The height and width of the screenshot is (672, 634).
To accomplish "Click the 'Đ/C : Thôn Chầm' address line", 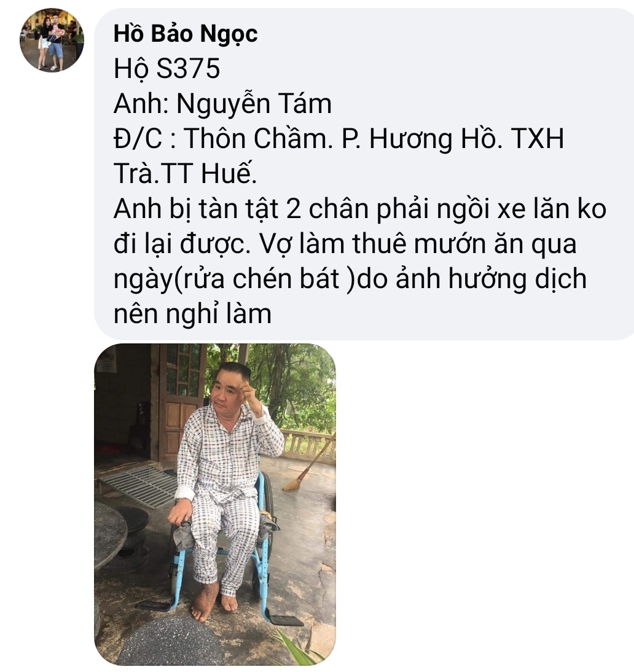I will (x=339, y=139).
